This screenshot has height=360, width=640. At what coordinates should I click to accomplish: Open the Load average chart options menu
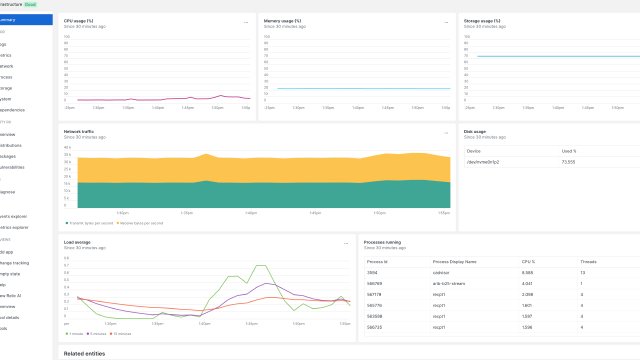(x=346, y=244)
